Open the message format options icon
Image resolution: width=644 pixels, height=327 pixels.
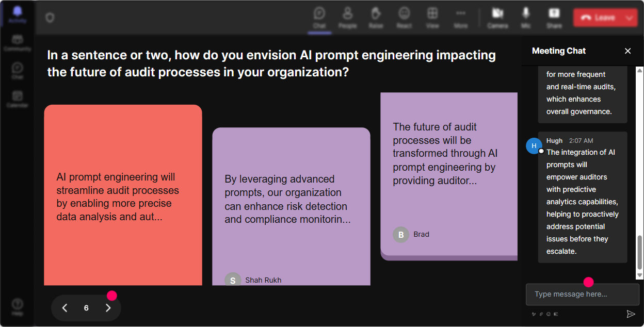pos(534,314)
